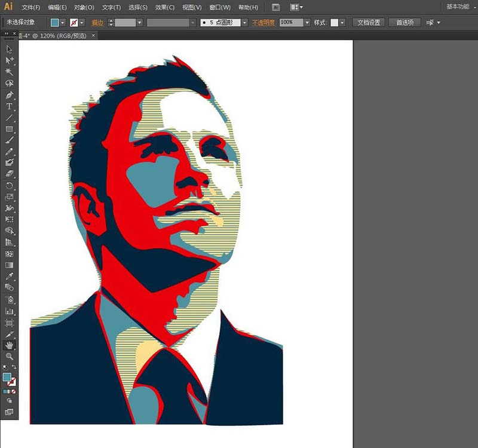Open the 样式 graphic style dropdown
Viewport: 478px width, 448px height.
pos(342,23)
